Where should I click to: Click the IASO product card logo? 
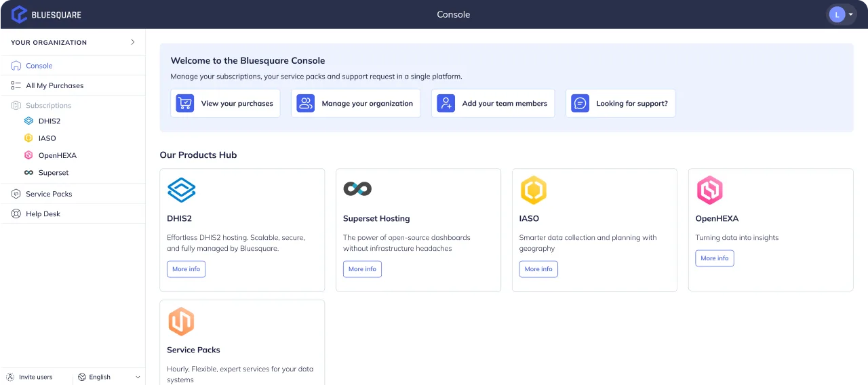(x=533, y=190)
